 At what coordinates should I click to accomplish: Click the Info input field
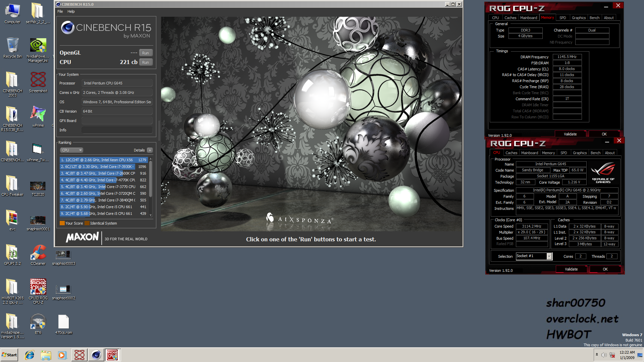click(117, 130)
